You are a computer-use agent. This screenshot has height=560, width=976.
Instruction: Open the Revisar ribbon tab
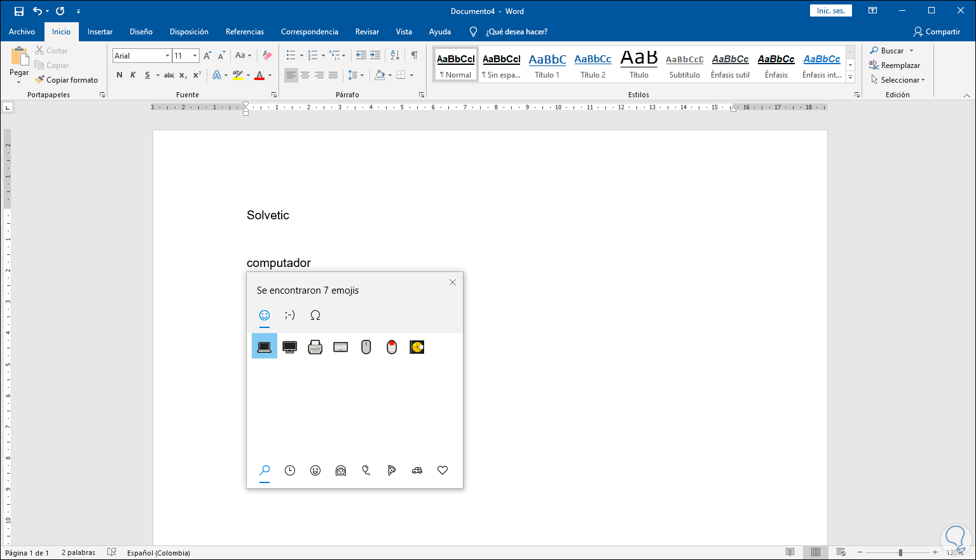367,31
